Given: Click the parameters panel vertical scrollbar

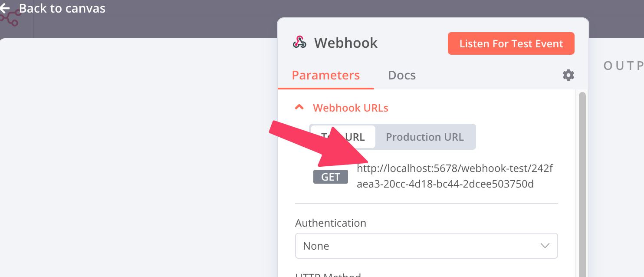Looking at the screenshot, I should 582,174.
